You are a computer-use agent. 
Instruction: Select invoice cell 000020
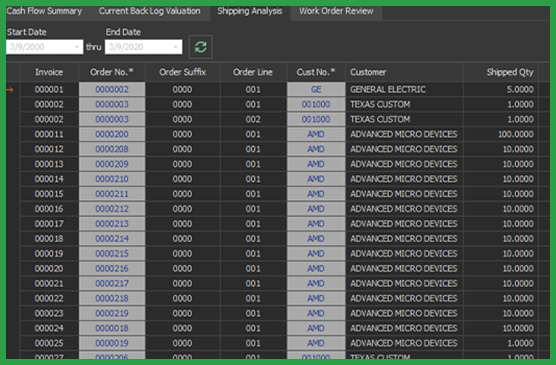click(49, 269)
